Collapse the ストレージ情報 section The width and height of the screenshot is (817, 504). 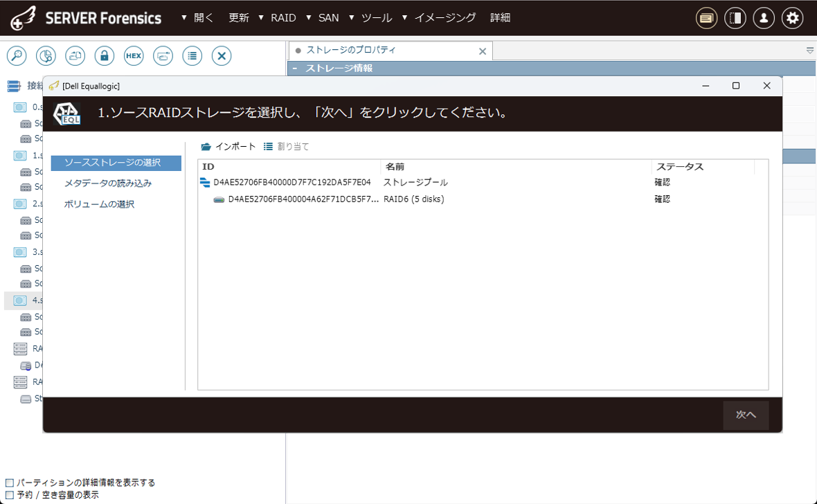pyautogui.click(x=295, y=69)
